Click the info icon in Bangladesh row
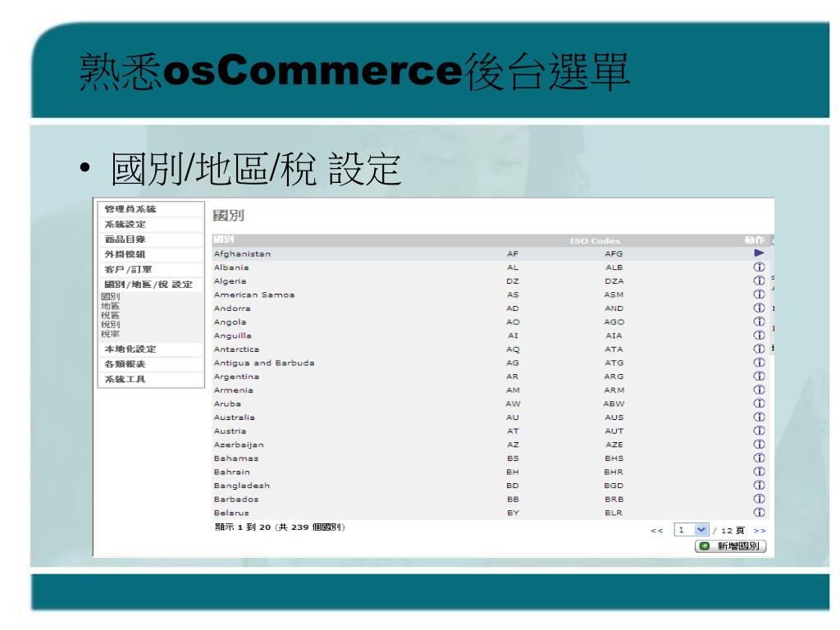 [759, 486]
